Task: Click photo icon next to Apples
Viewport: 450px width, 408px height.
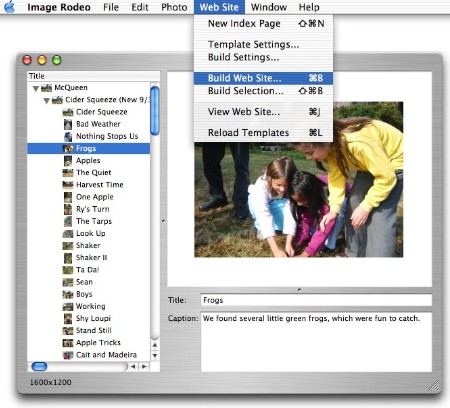Action: click(68, 161)
